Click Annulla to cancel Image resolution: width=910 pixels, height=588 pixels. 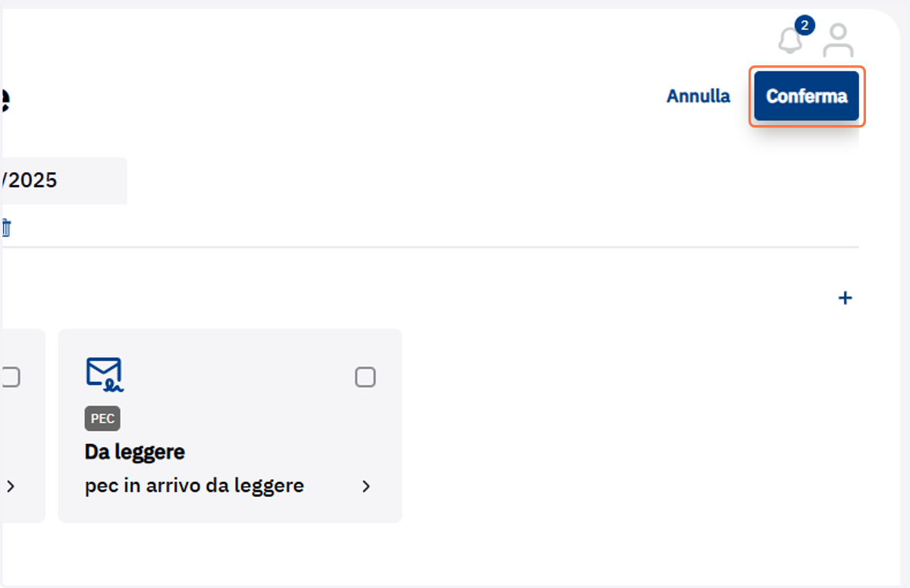pyautogui.click(x=698, y=96)
